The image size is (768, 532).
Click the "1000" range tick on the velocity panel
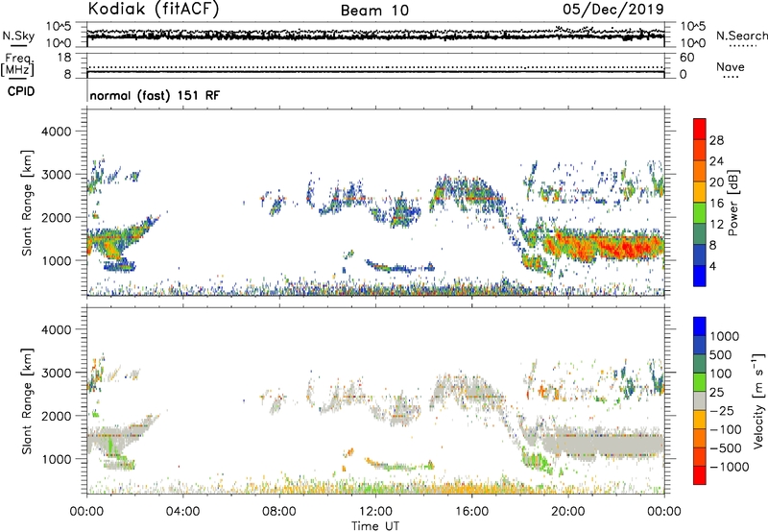click(x=56, y=459)
